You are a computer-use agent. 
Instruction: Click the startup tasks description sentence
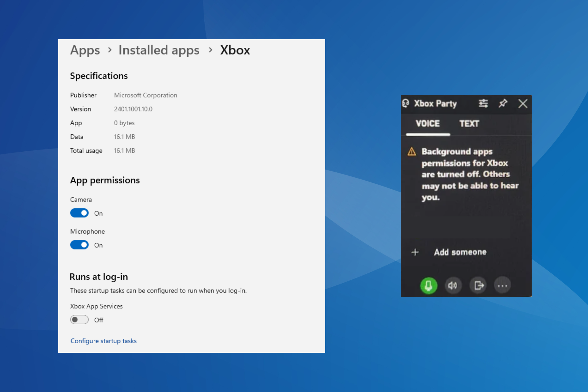158,290
